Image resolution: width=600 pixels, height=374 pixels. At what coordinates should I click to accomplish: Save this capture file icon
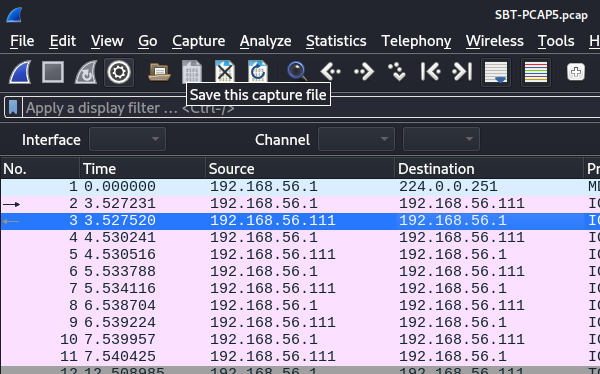coord(192,71)
